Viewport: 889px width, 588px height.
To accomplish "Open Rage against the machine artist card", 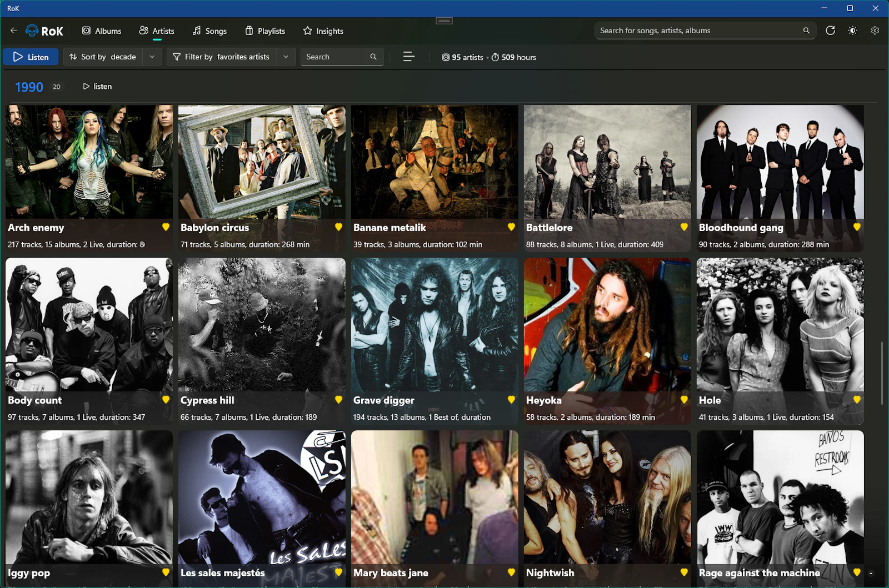I will [780, 509].
